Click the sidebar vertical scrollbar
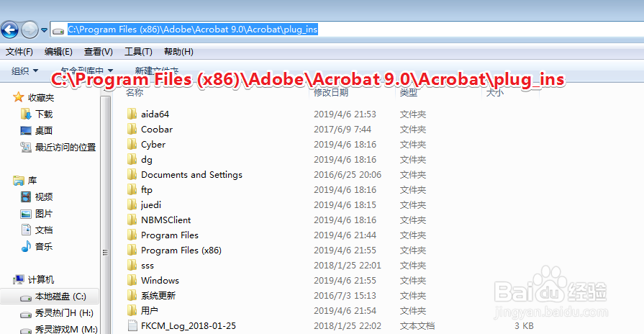Screen dimensions: 644x334 (x=106, y=214)
